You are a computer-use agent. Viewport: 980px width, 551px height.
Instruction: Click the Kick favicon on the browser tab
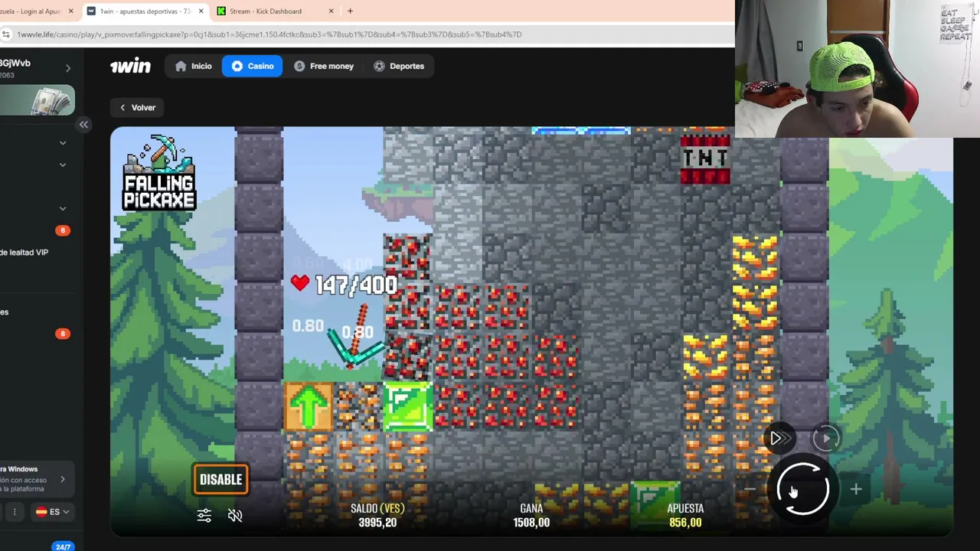pos(221,11)
